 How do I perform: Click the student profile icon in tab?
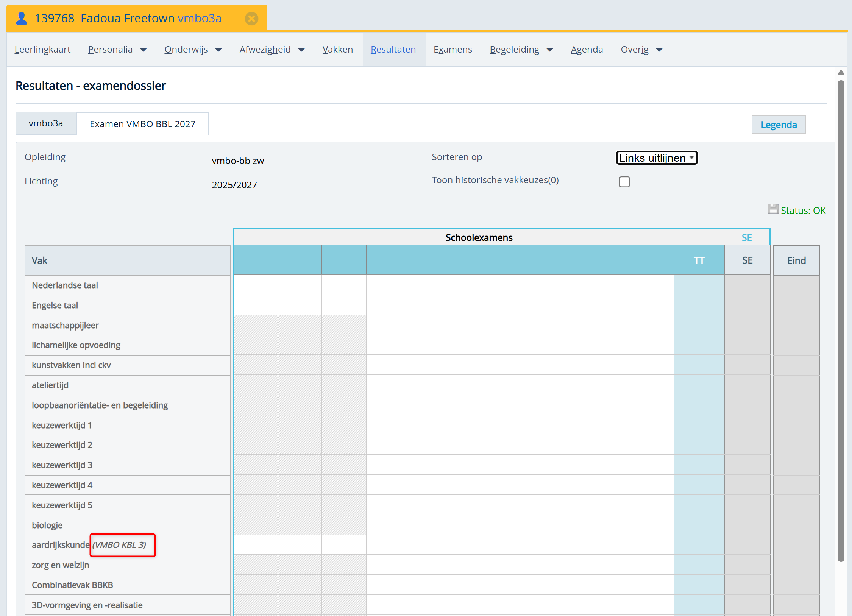(22, 18)
